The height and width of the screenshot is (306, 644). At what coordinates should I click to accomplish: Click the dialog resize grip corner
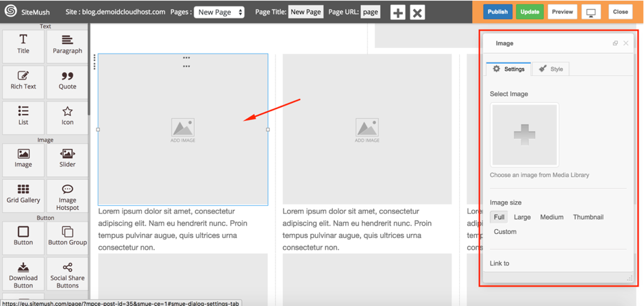pyautogui.click(x=630, y=279)
